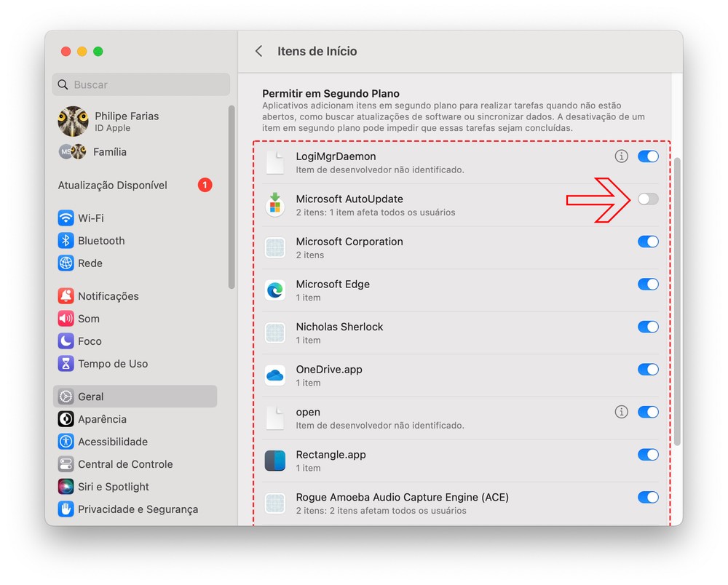
Task: Click 'Microsoft Edge' item name
Action: [x=333, y=284]
